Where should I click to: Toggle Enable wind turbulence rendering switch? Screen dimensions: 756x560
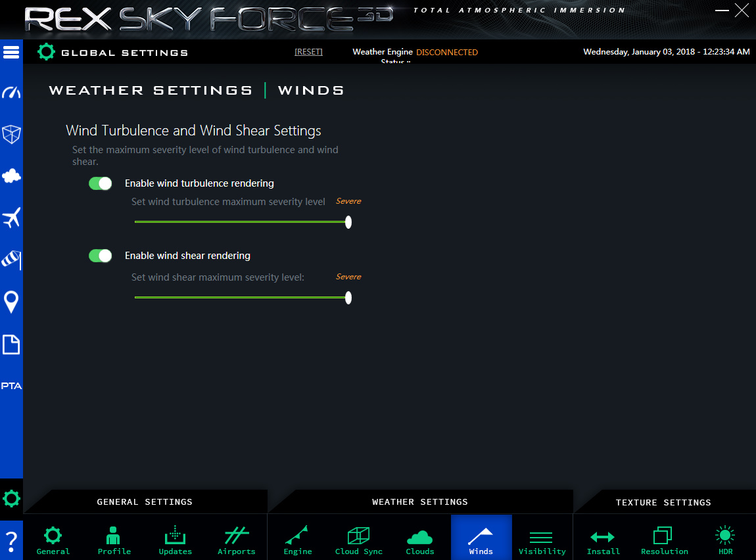(101, 183)
